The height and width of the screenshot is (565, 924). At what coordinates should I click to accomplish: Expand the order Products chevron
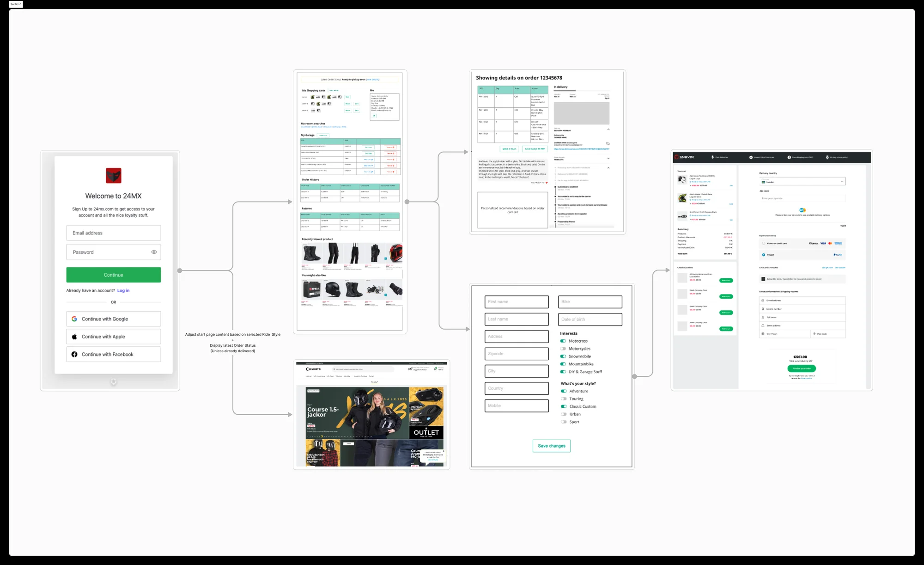[x=608, y=159]
